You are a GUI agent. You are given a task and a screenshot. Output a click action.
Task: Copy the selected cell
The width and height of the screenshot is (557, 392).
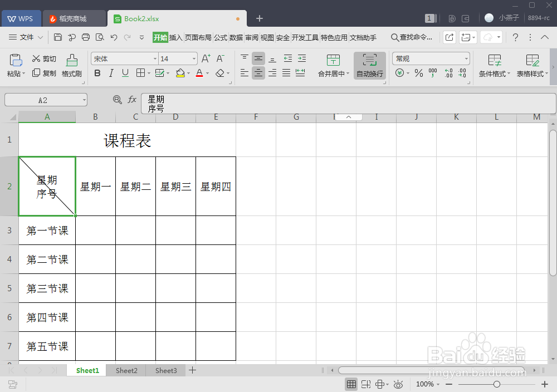click(44, 73)
